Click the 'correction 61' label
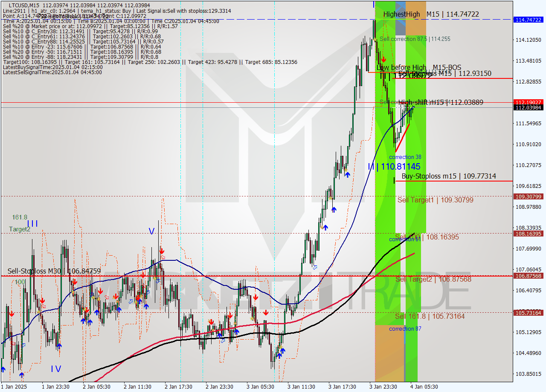 pos(405,239)
